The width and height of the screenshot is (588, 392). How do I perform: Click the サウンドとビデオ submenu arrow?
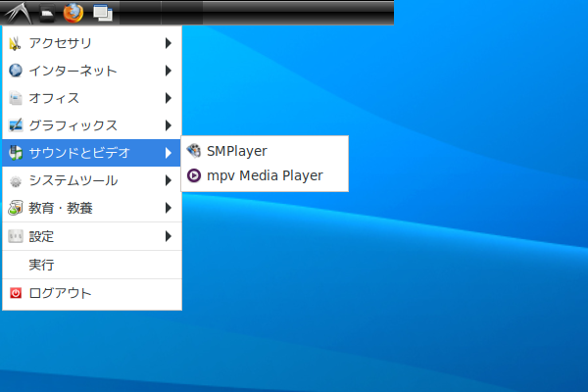point(169,153)
